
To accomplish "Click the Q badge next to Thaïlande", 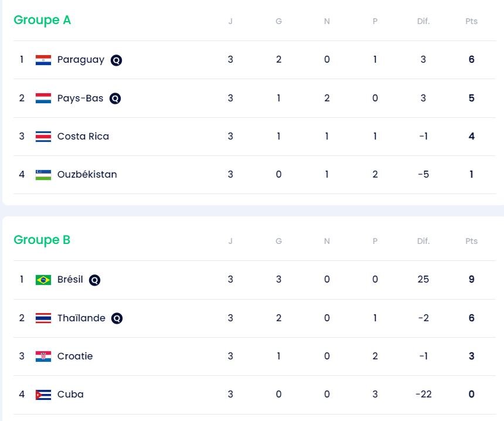I will coord(117,318).
